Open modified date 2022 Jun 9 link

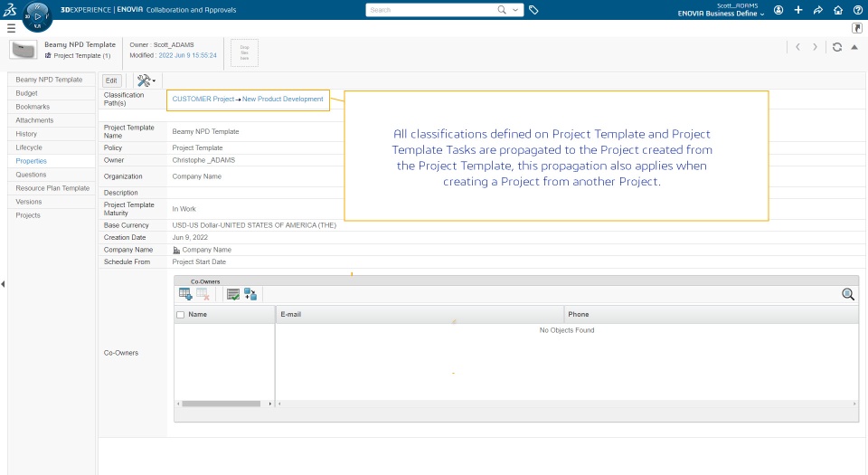tap(188, 55)
